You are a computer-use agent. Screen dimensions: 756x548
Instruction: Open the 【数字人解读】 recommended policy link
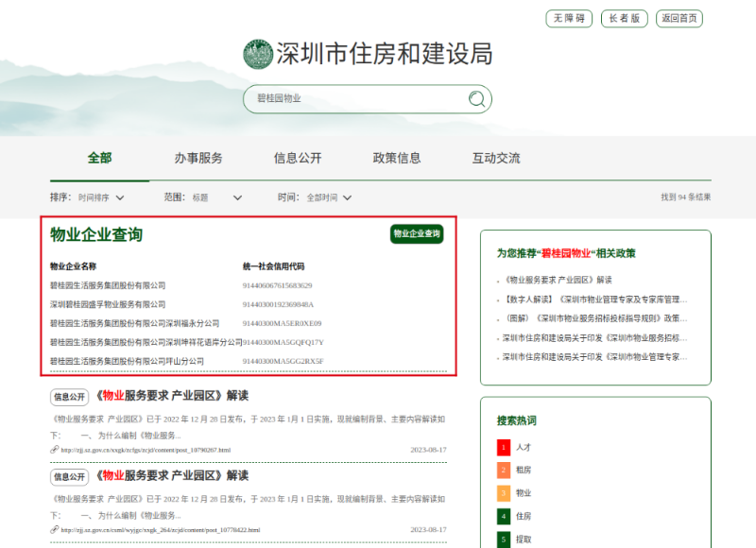[595, 300]
